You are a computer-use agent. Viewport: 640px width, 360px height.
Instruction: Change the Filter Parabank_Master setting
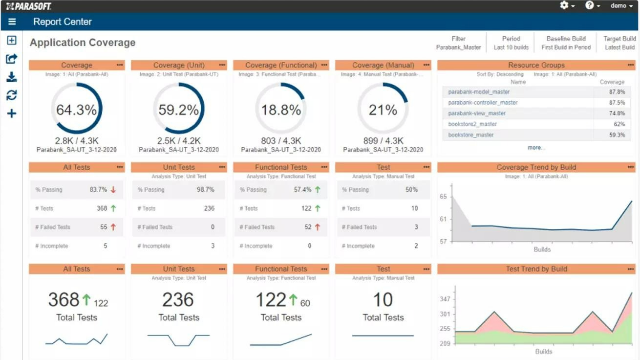pyautogui.click(x=458, y=43)
